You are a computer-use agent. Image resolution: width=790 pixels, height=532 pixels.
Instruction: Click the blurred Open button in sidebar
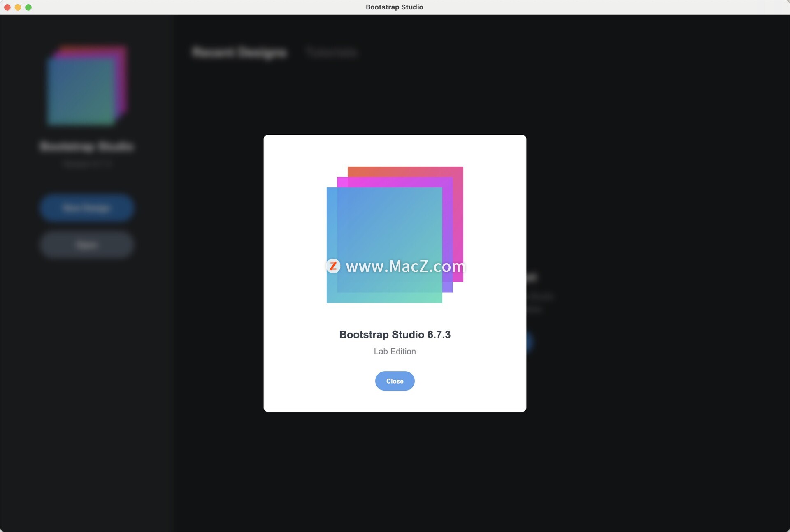pos(87,245)
